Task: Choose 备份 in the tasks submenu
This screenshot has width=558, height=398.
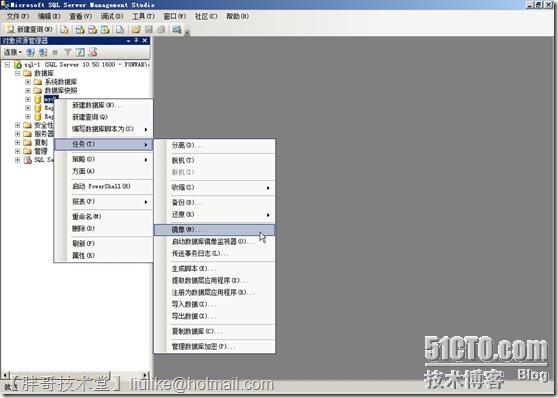Action: pos(214,202)
